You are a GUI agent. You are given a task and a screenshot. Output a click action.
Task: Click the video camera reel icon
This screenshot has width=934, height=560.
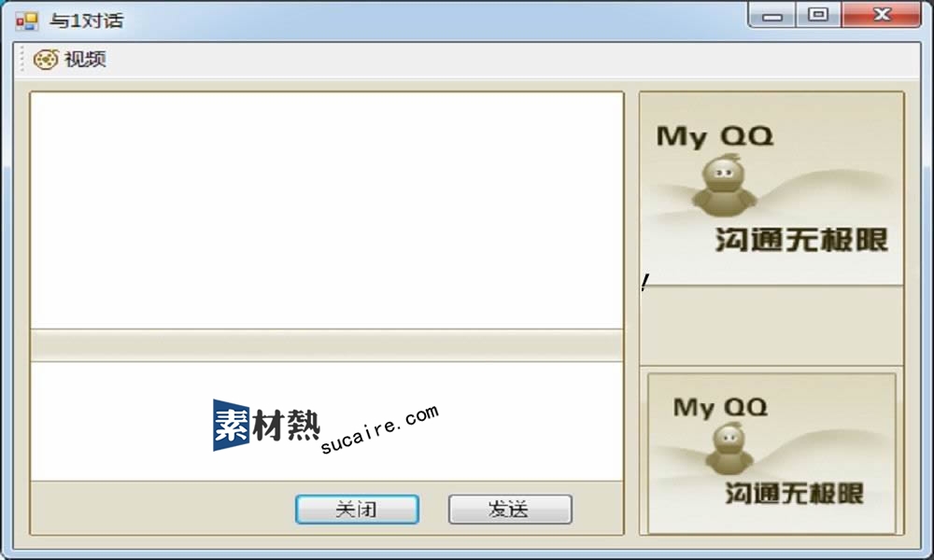pos(45,60)
